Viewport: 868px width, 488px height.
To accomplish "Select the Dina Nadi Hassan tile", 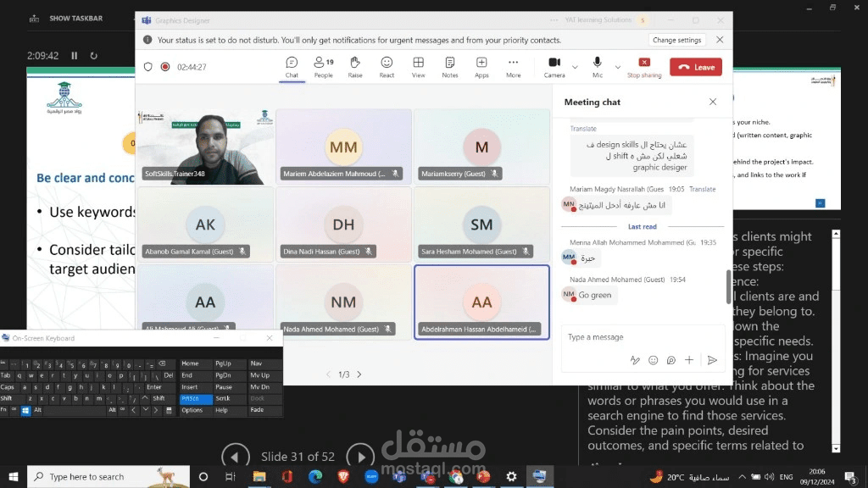I will [x=343, y=224].
